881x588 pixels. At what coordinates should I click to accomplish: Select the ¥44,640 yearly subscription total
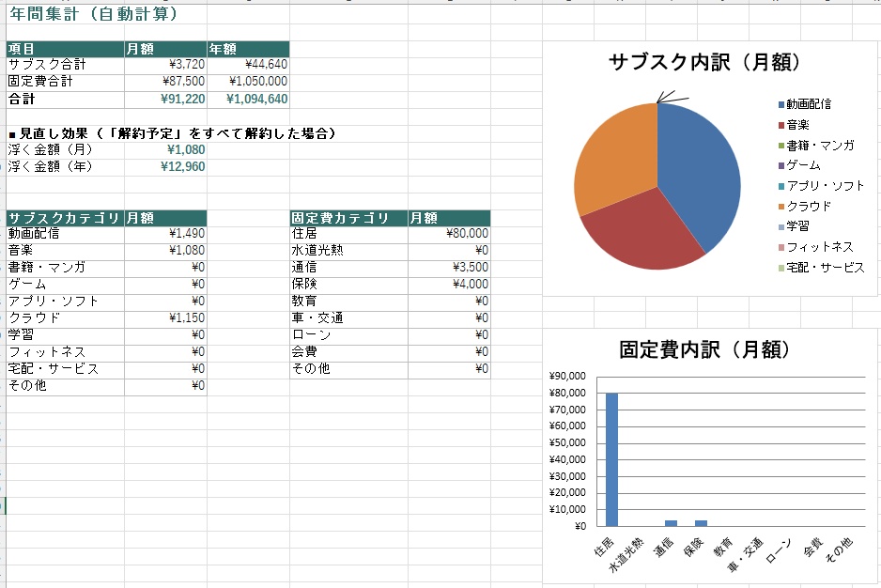point(248,65)
